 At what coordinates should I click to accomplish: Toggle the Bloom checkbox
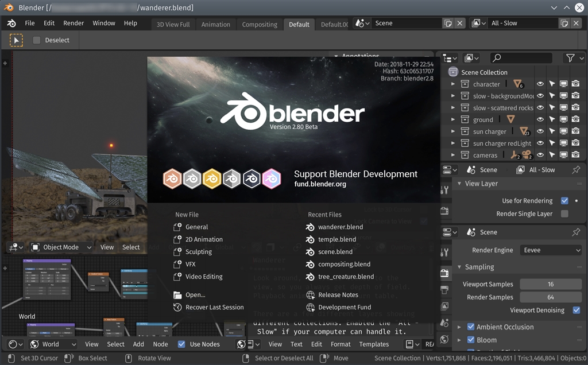point(471,340)
